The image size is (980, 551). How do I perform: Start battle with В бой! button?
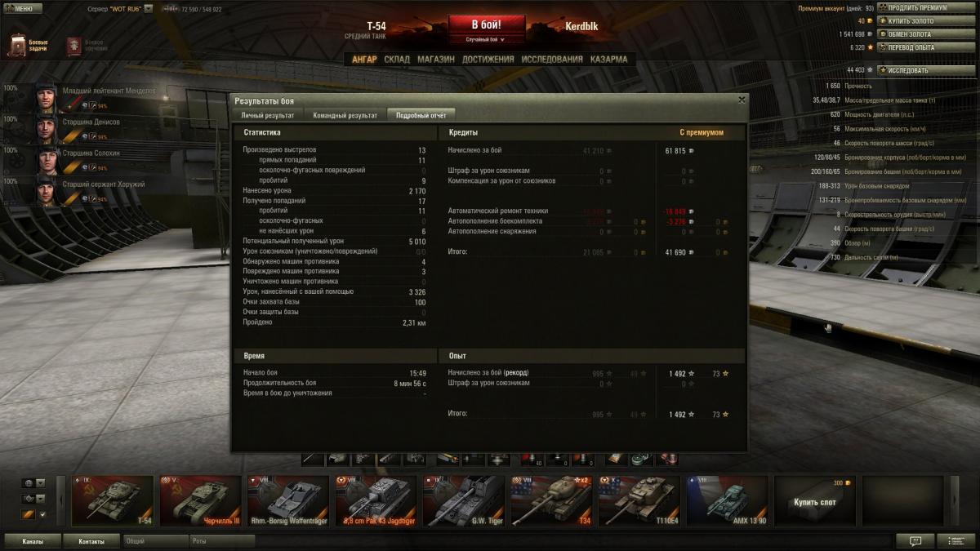[x=486, y=25]
